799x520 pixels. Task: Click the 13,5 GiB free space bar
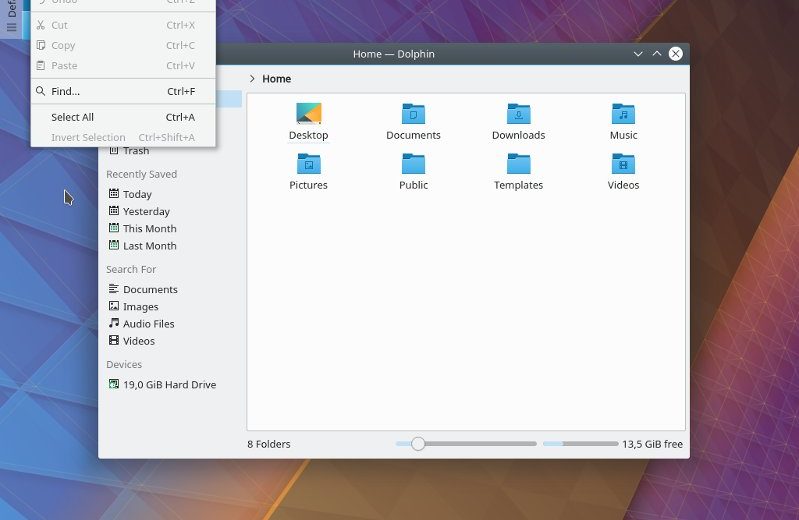click(580, 444)
